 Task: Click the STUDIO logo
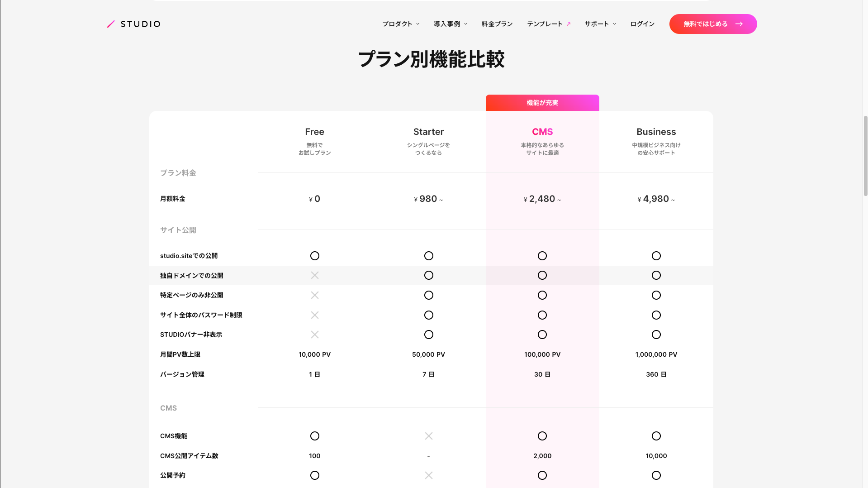click(x=133, y=24)
